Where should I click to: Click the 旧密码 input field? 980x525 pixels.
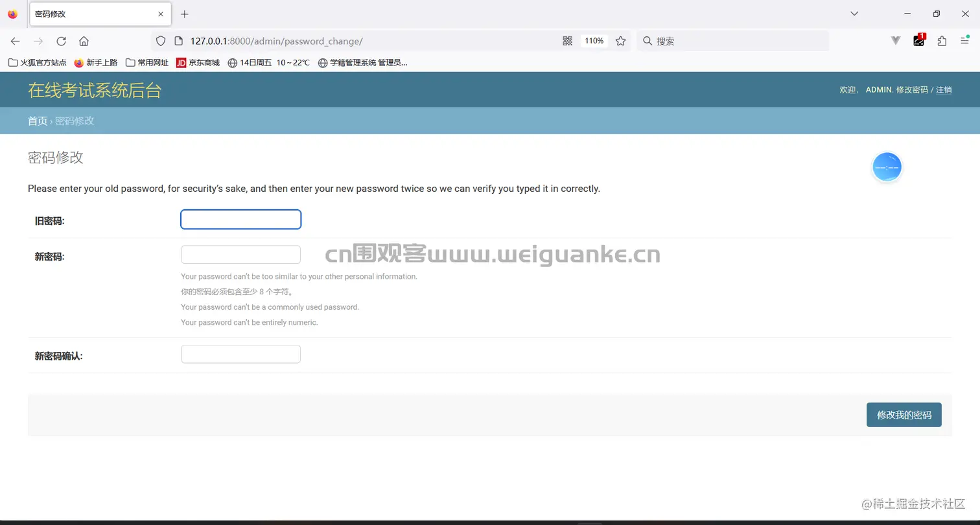(240, 219)
